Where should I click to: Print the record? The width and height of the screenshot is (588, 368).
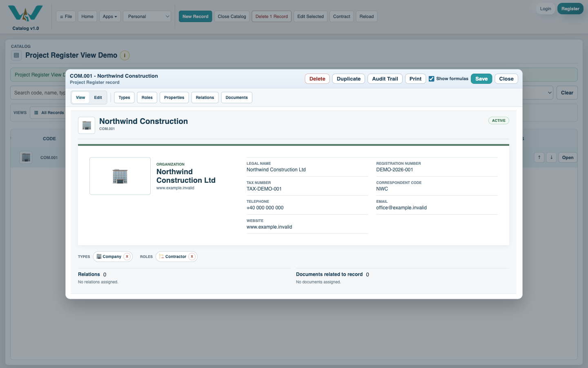click(x=415, y=79)
